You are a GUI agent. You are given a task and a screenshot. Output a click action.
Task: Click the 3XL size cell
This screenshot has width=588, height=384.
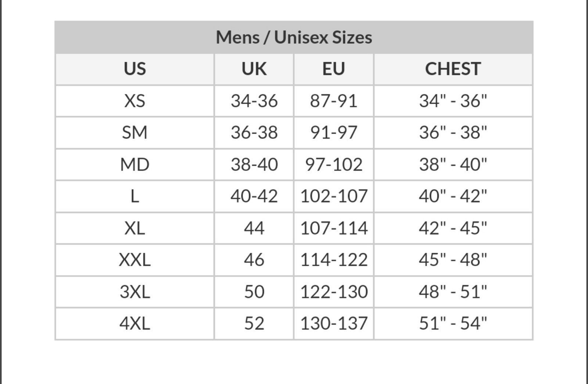click(x=135, y=292)
